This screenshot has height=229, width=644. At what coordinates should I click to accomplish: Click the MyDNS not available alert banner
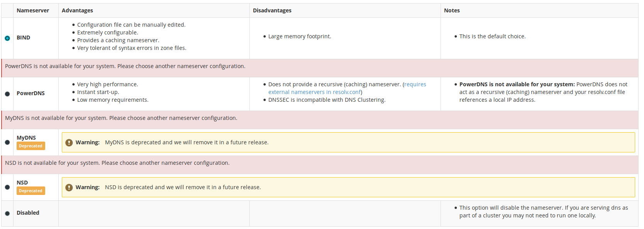pos(121,118)
